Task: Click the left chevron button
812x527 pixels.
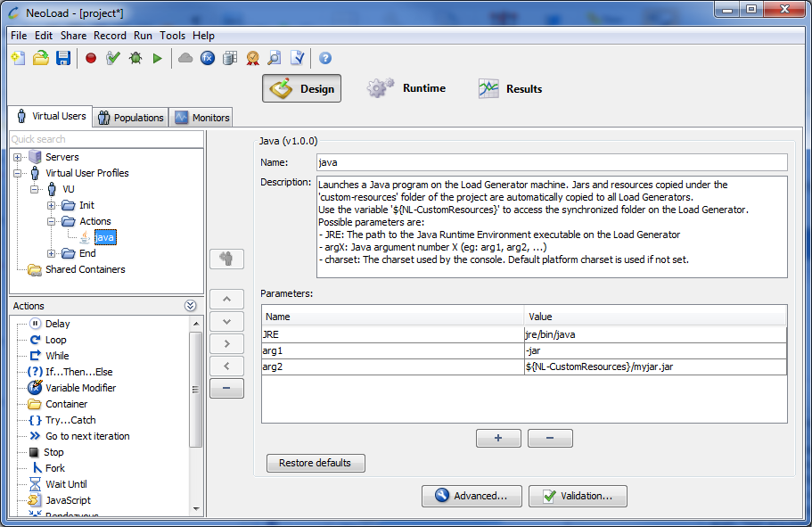Action: [226, 366]
